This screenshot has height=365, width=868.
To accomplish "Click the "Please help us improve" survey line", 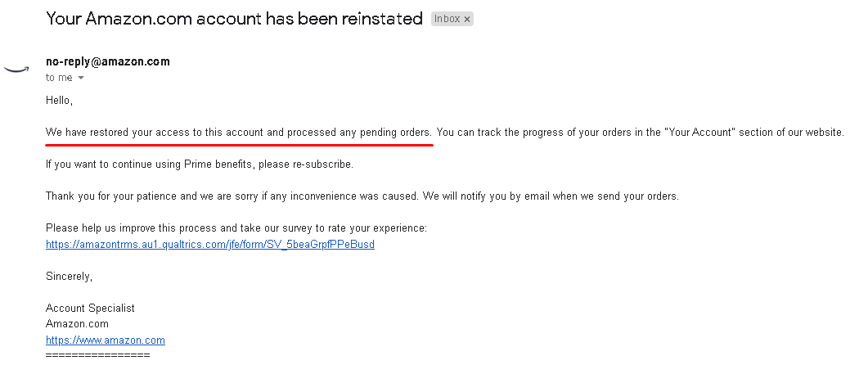I will [x=236, y=228].
